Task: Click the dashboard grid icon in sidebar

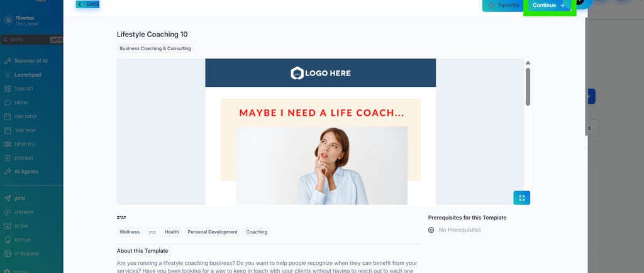Action: pyautogui.click(x=8, y=89)
